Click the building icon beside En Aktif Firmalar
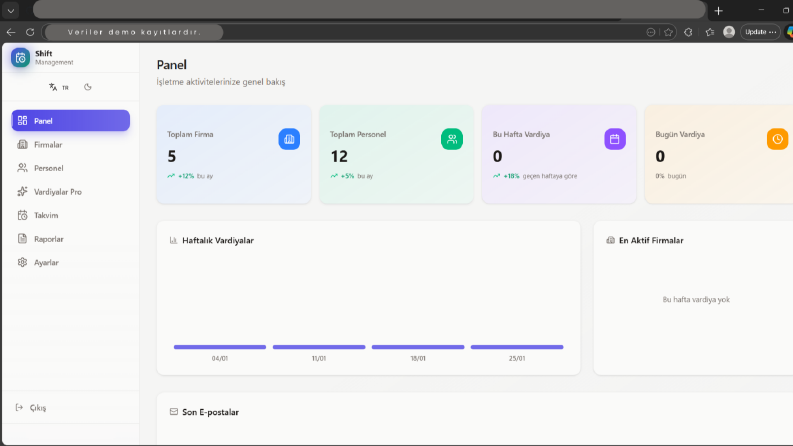The height and width of the screenshot is (446, 793). pos(610,240)
